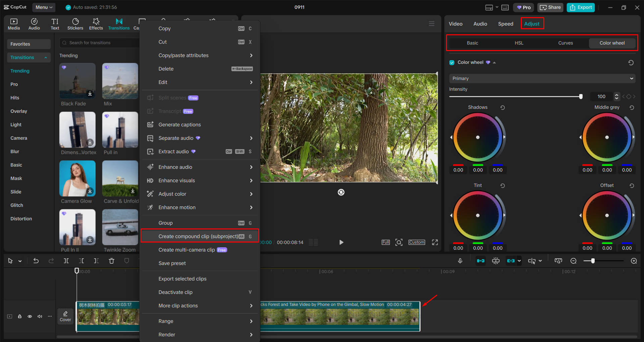Screen dimensions: 644x342
Task: Open the Primary dropdown in Color wheel
Action: [541, 78]
